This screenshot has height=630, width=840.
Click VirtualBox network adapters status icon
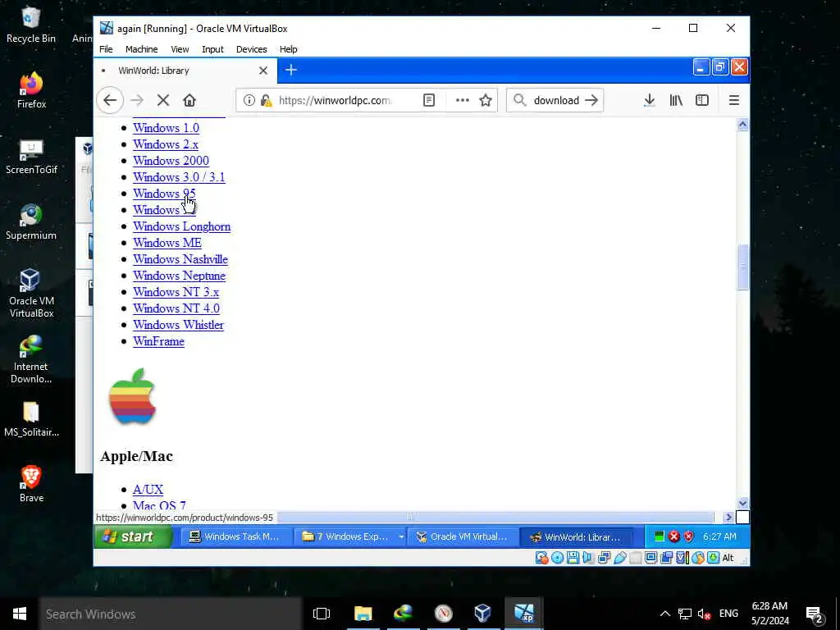click(604, 558)
